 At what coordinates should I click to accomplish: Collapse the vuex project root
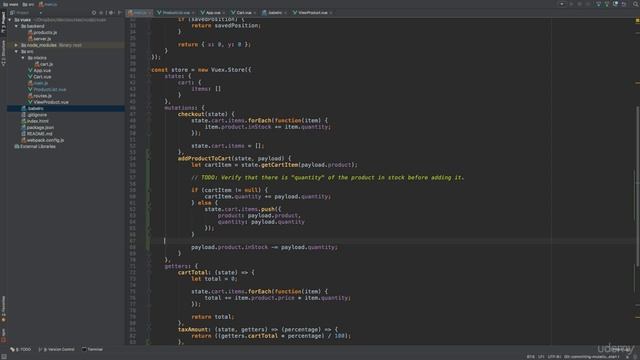coord(10,20)
